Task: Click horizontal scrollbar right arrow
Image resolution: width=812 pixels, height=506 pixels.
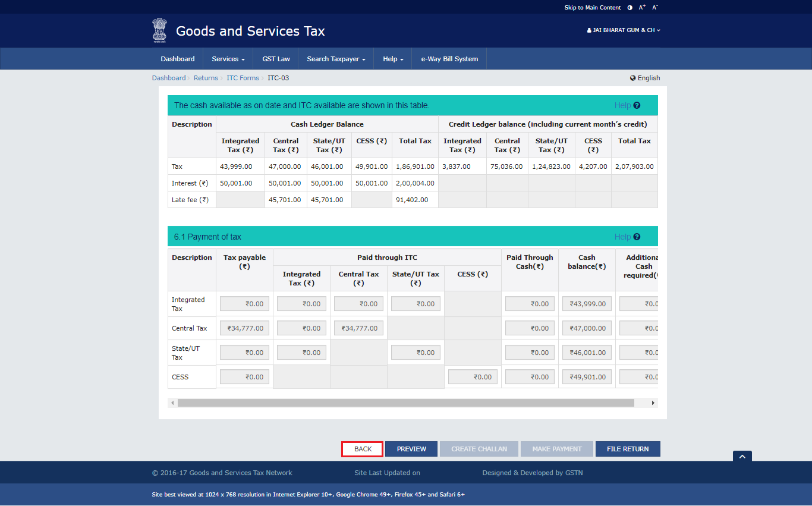Action: (653, 403)
